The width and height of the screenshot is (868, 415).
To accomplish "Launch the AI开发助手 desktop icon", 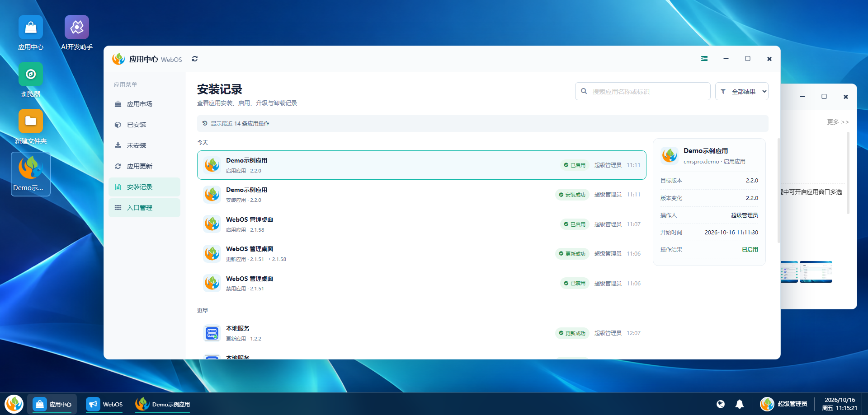I will [77, 33].
